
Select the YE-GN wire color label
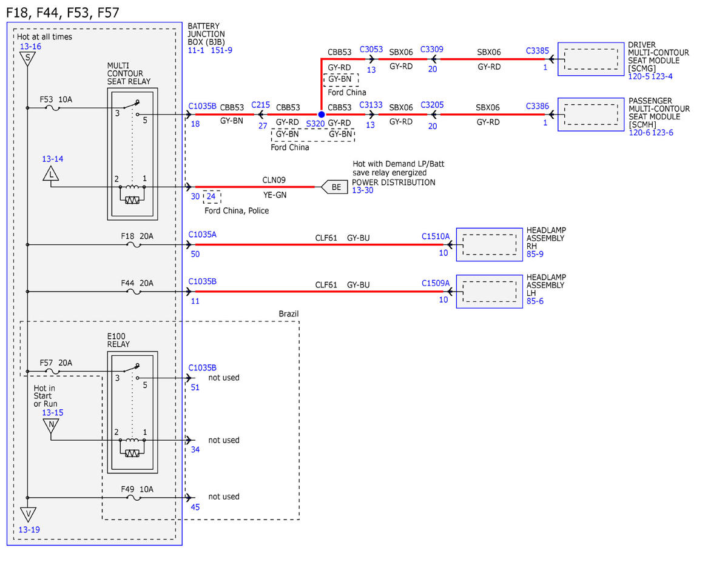pyautogui.click(x=275, y=195)
